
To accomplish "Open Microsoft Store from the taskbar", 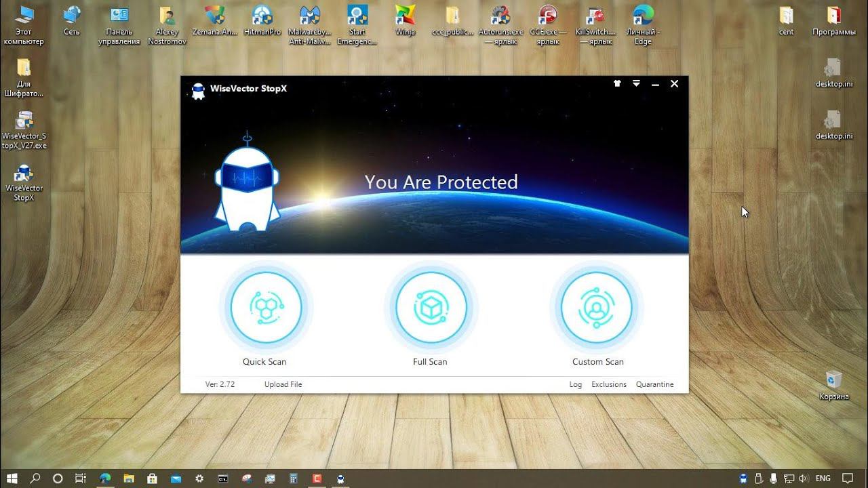I will [x=152, y=479].
